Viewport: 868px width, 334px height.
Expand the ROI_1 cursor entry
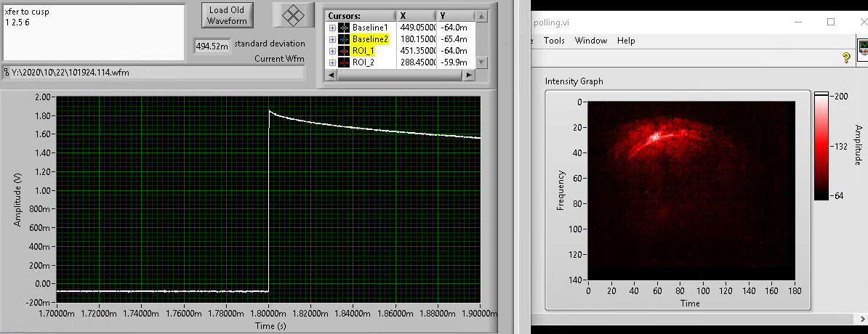[333, 51]
